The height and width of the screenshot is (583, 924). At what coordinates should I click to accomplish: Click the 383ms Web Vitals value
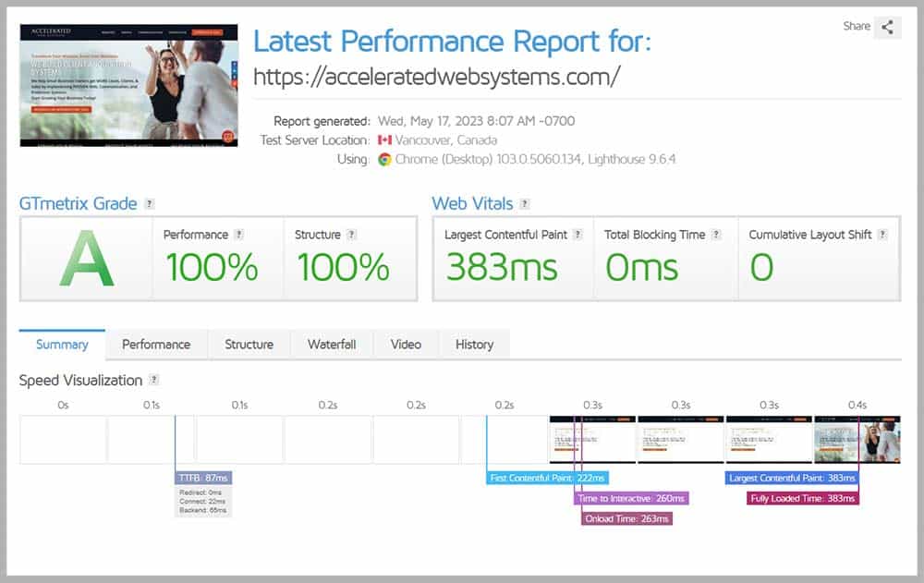point(502,267)
